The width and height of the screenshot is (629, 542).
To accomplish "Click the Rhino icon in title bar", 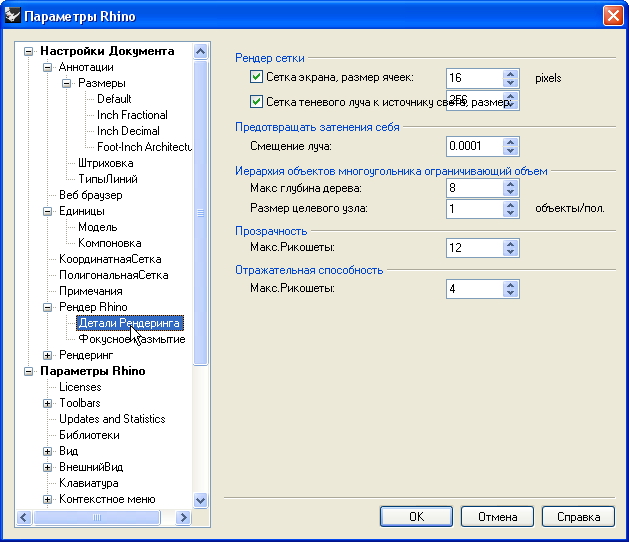I will [x=12, y=16].
